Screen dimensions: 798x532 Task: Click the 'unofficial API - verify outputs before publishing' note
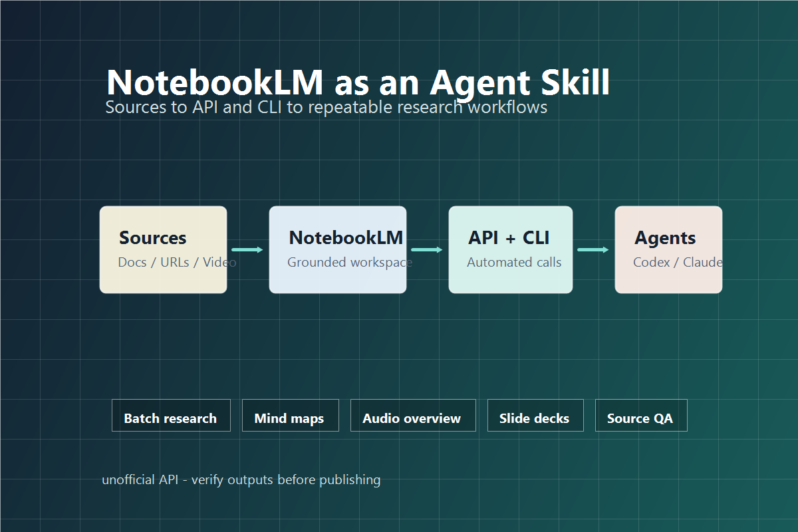[x=241, y=479]
